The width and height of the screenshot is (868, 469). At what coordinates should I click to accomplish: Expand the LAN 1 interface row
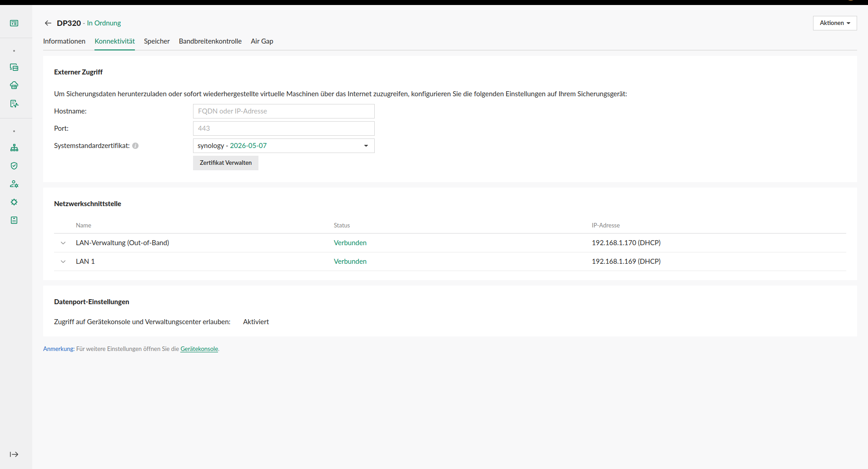63,262
